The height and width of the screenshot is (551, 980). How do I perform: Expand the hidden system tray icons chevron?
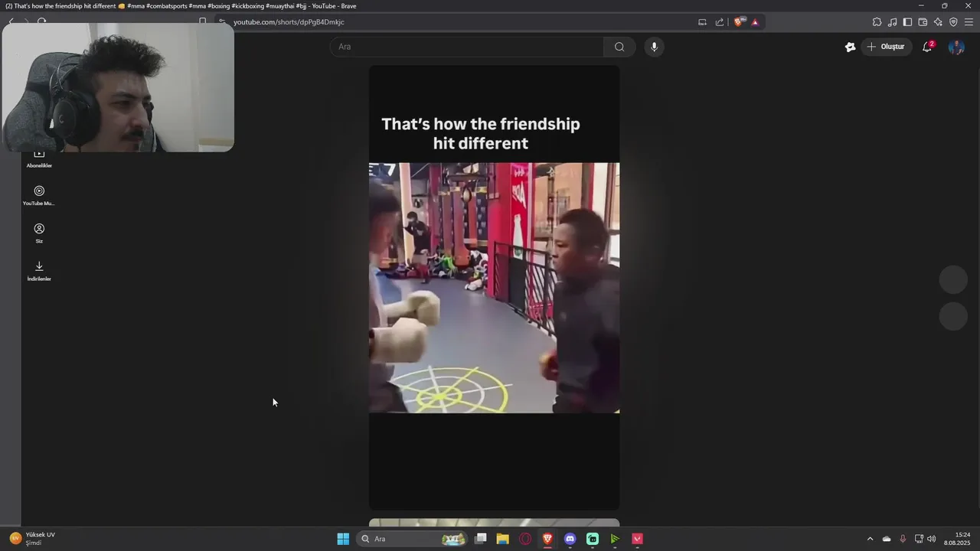pyautogui.click(x=870, y=539)
